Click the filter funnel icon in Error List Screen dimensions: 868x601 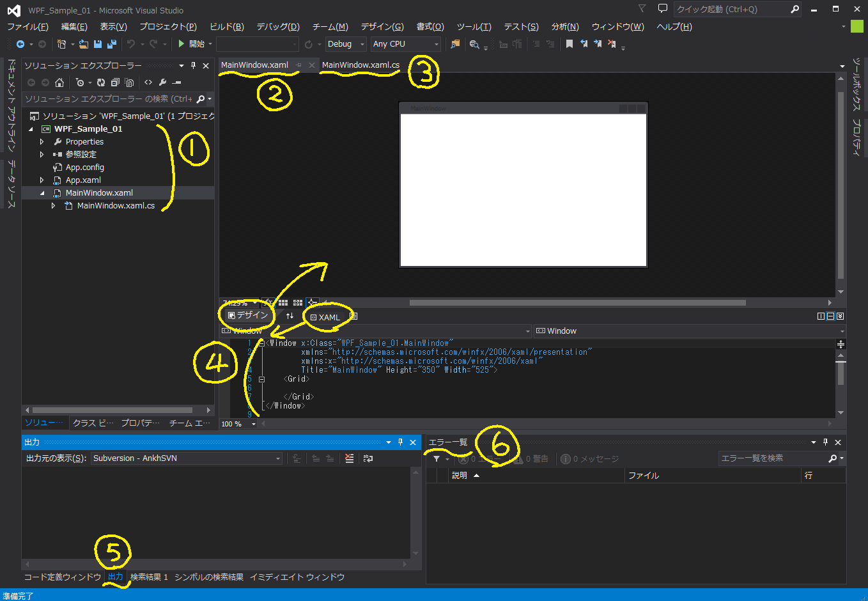(x=437, y=459)
